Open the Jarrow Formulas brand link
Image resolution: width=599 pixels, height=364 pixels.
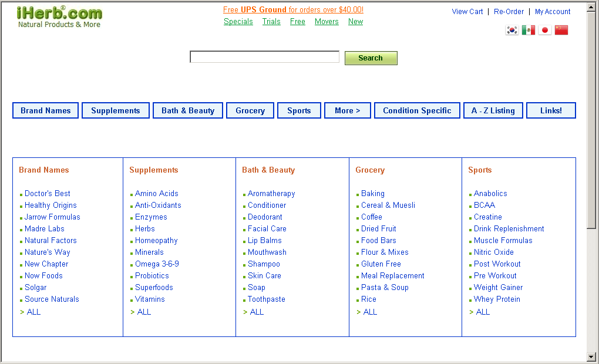point(52,217)
